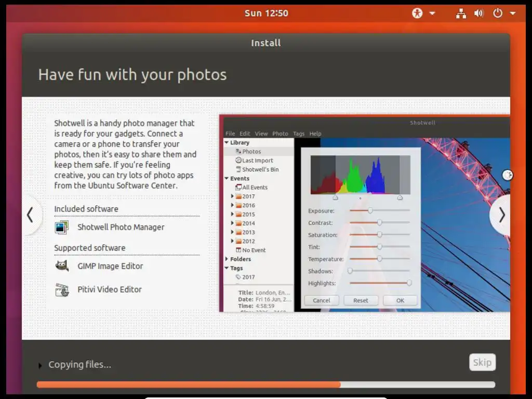Expand the 2016 events folder
This screenshot has height=399, width=532.
click(x=232, y=205)
